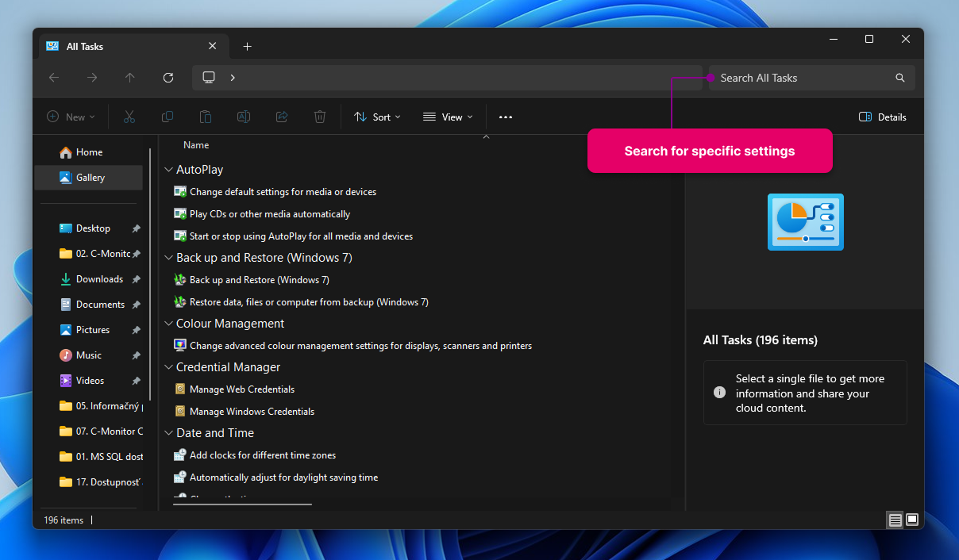Click the Downloads arrow icon in sidebar
The height and width of the screenshot is (560, 959).
[66, 279]
